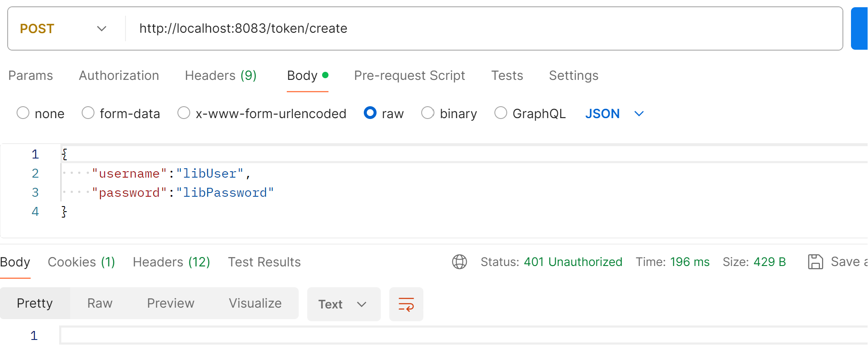868x348 pixels.
Task: Click the 401 Unauthorized status text
Action: (573, 262)
